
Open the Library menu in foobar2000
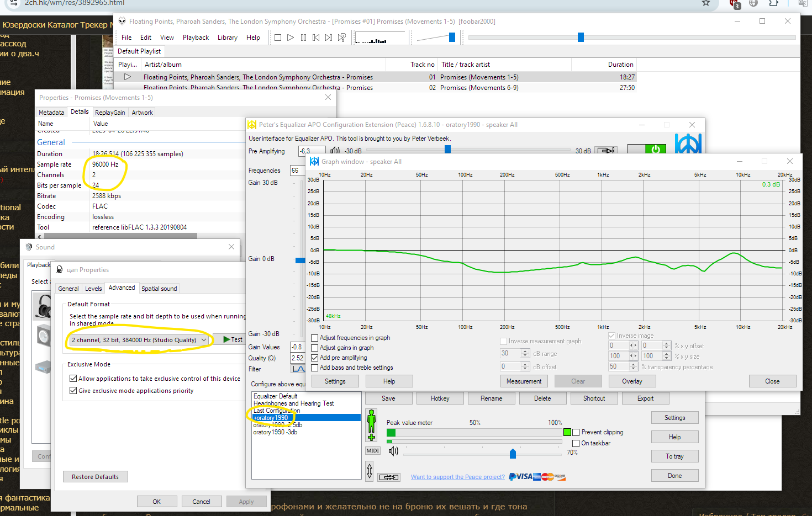coord(227,38)
